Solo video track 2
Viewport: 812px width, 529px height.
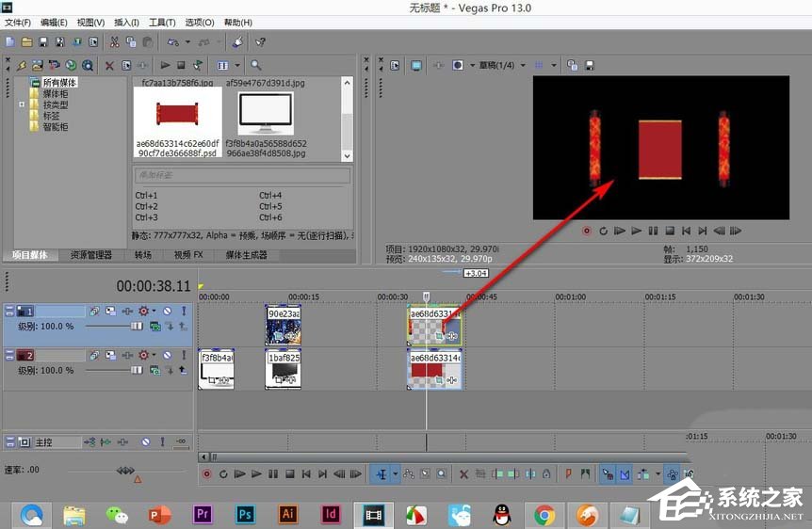click(x=184, y=355)
